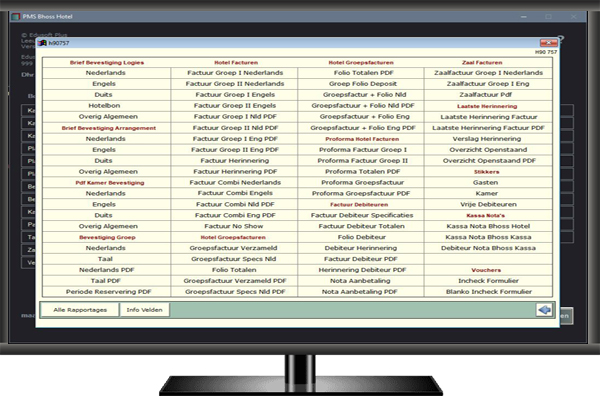Open Alle Rapportages
Viewport: 600px width, 396px height.
tap(80, 310)
